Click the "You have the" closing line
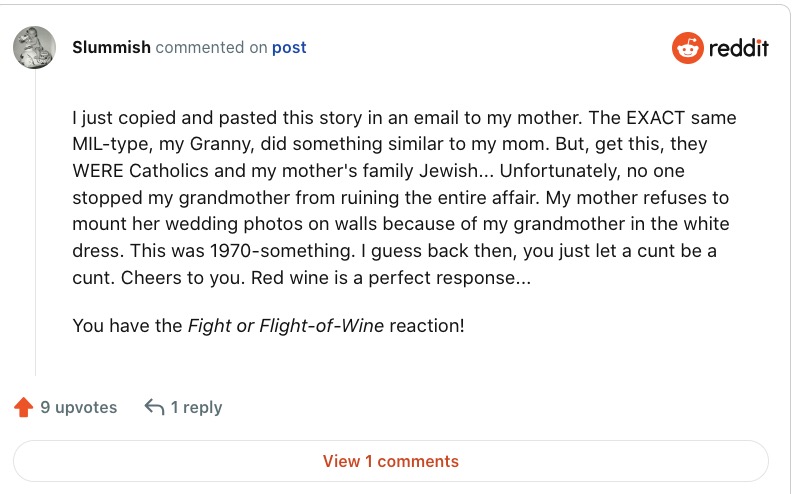 click(x=127, y=326)
